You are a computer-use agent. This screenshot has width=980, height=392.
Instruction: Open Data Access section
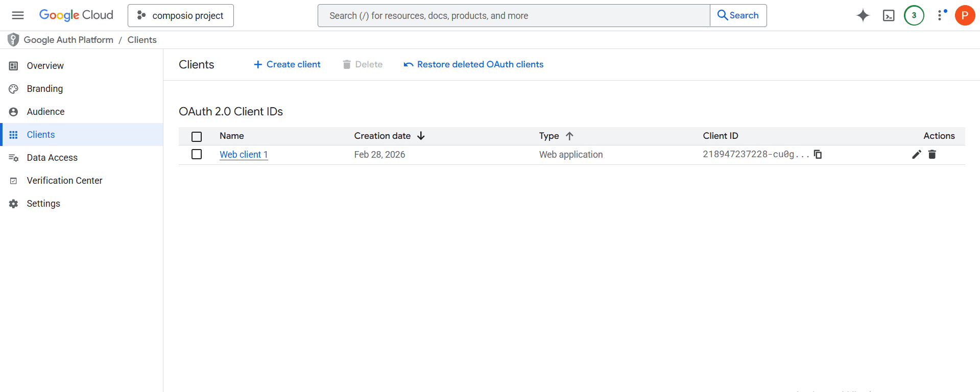[82, 158]
